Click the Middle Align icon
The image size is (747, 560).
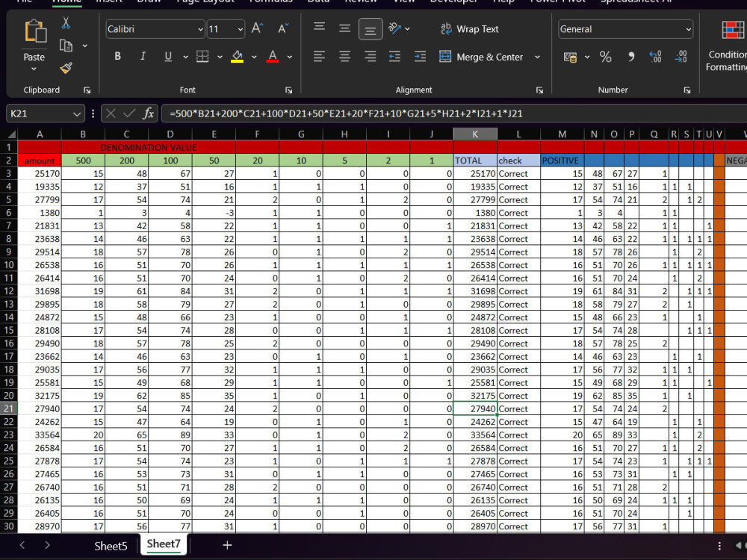344,28
